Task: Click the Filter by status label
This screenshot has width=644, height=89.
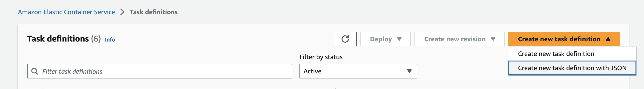Action: pos(321,57)
